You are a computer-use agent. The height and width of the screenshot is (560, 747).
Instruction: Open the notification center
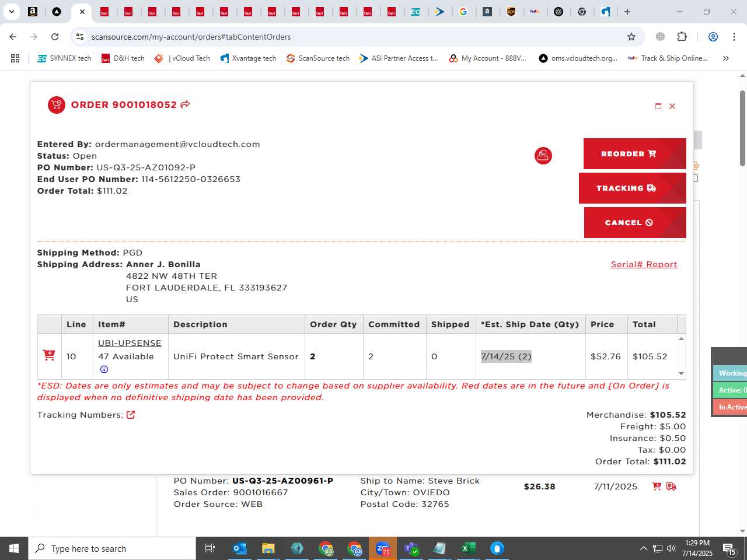[729, 548]
